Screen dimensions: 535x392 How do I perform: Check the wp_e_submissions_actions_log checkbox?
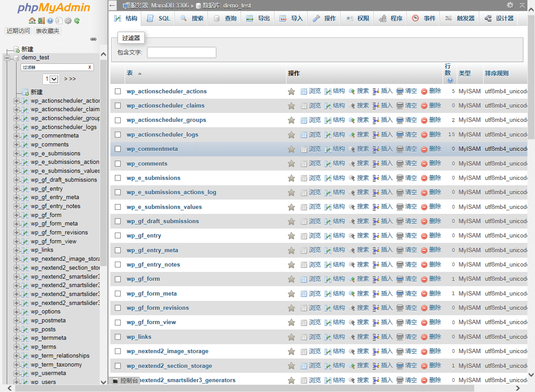[x=118, y=192]
